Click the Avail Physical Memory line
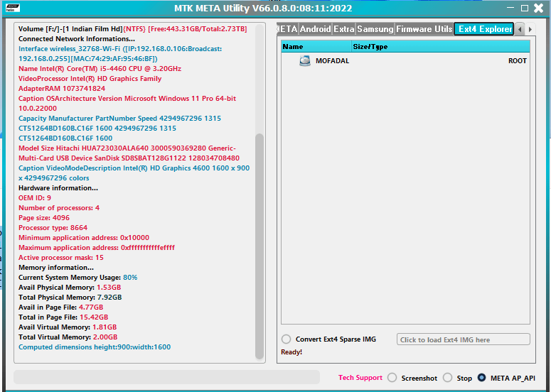 70,287
